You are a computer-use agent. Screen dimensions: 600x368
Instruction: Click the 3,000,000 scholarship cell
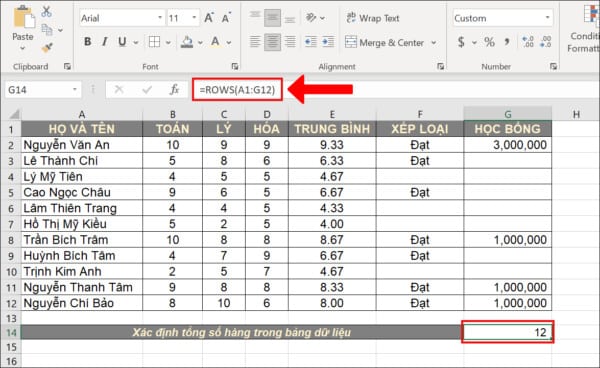tap(507, 145)
